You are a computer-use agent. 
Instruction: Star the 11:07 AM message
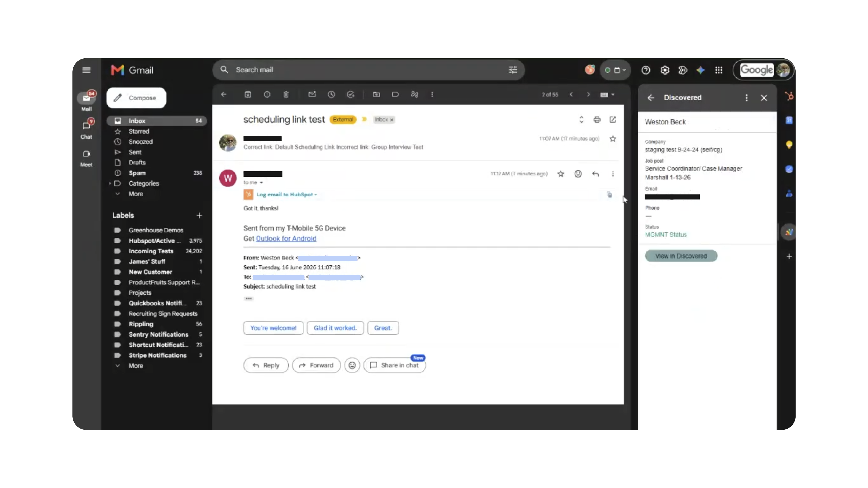tap(613, 139)
